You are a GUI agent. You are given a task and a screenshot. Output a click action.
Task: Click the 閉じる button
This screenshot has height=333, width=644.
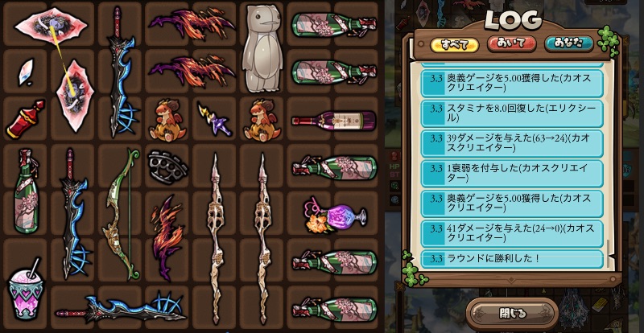click(x=512, y=314)
